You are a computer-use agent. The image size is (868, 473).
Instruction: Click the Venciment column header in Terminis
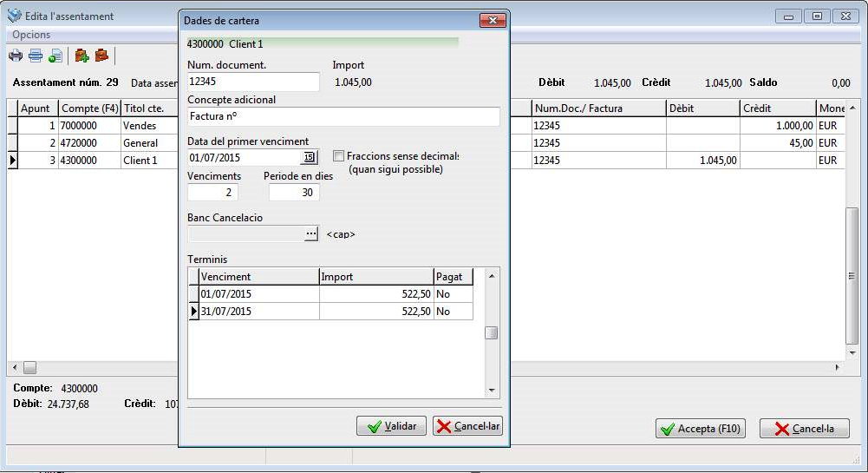(x=258, y=276)
